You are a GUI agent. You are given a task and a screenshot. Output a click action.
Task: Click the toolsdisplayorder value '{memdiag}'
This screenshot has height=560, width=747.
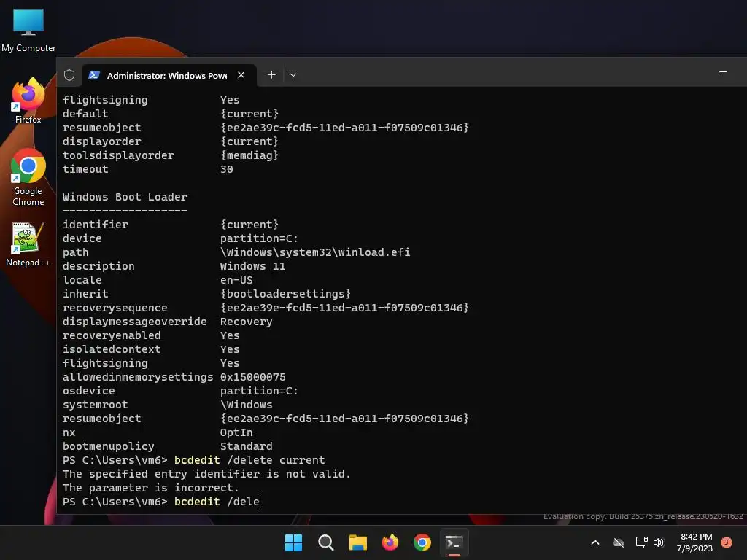[249, 155]
